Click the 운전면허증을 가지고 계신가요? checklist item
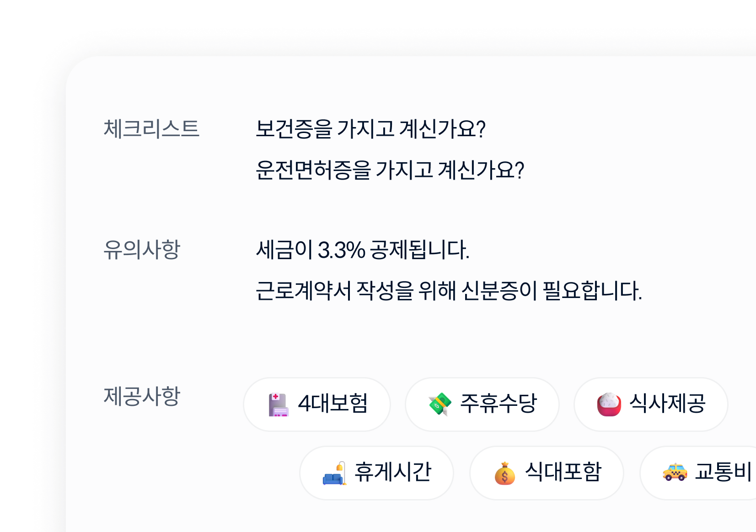The height and width of the screenshot is (532, 756). (390, 170)
